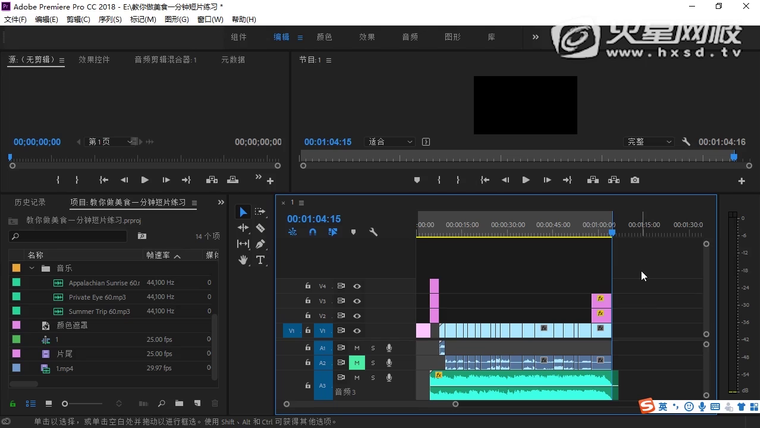Toggle V2 track output eye icon
The width and height of the screenshot is (760, 428).
click(x=357, y=315)
